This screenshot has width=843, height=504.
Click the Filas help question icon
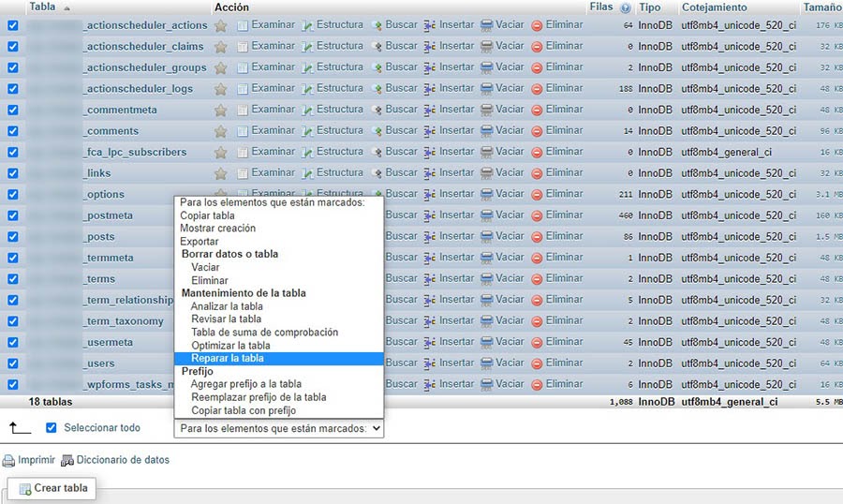pos(626,7)
